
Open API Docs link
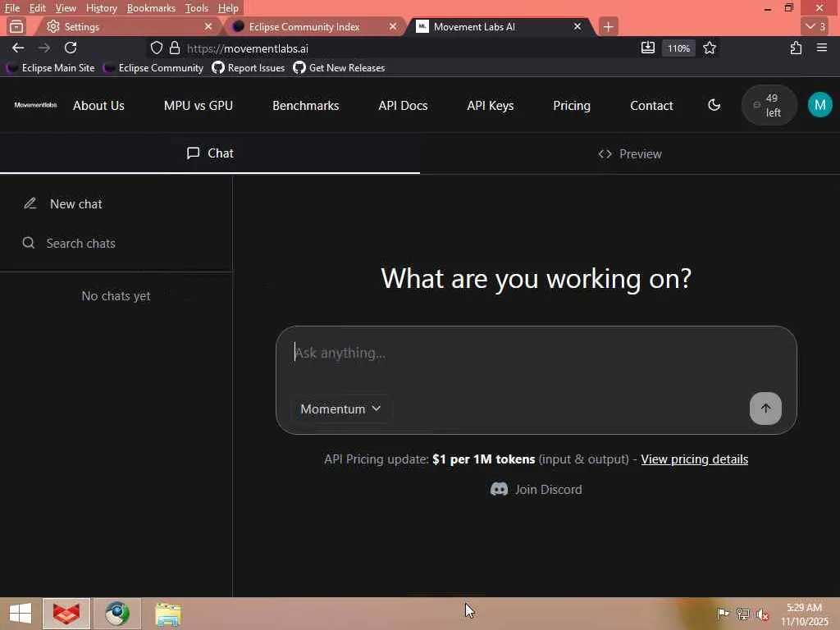click(x=403, y=106)
